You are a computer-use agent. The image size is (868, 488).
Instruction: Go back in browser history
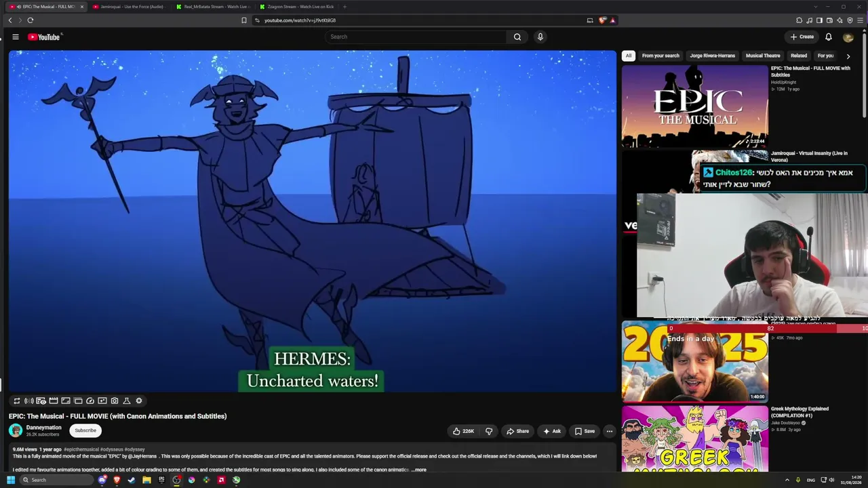[x=10, y=20]
